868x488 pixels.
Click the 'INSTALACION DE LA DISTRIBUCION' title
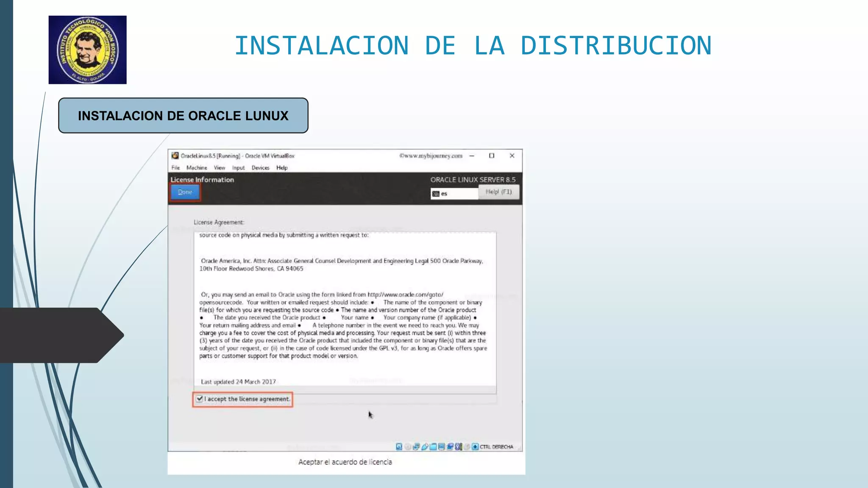[473, 46]
